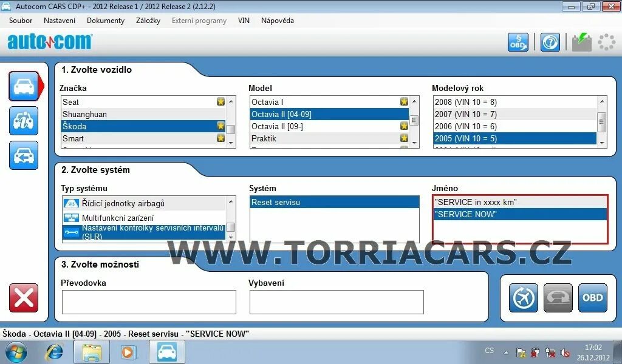Open the Nápověda menu
The width and height of the screenshot is (622, 364).
click(277, 21)
